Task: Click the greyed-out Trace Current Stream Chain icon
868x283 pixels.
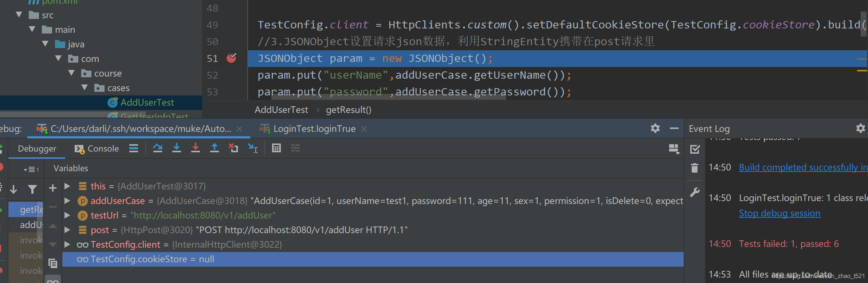Action: tap(295, 148)
